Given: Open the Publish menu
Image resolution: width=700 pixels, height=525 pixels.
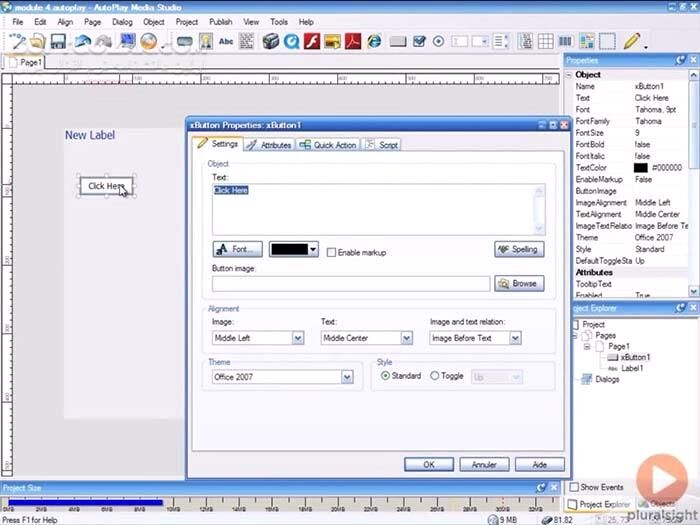Looking at the screenshot, I should coord(220,21).
